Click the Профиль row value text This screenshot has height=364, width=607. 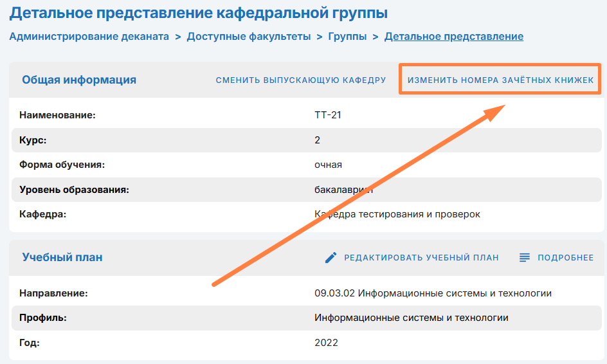click(411, 318)
